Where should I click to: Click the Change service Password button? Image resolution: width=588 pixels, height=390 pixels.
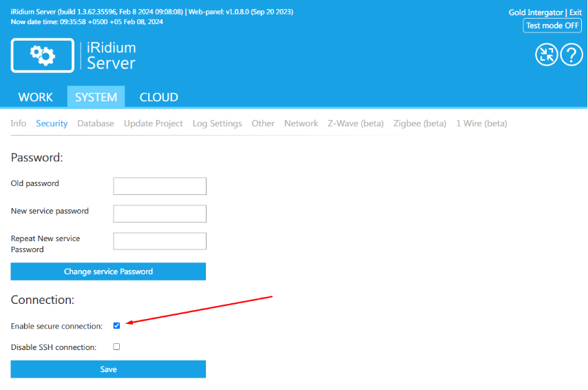tap(108, 271)
